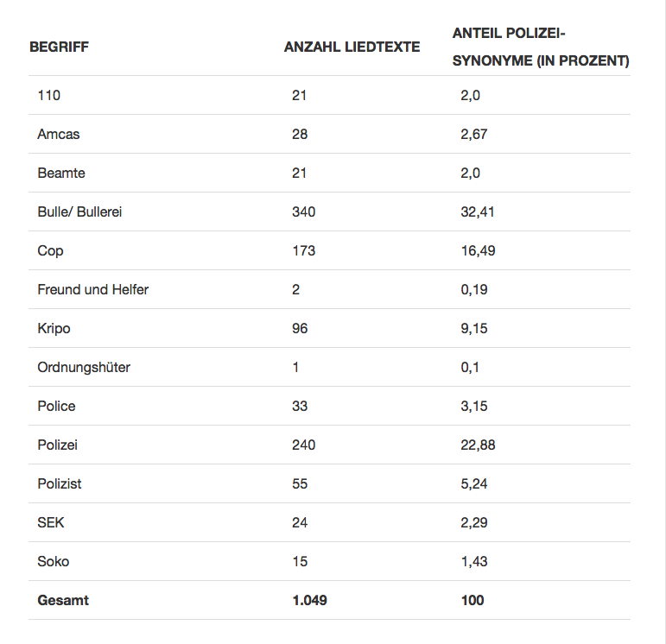Select the 32,41 percentage value
Image resolution: width=666 pixels, height=644 pixels.
tap(478, 212)
